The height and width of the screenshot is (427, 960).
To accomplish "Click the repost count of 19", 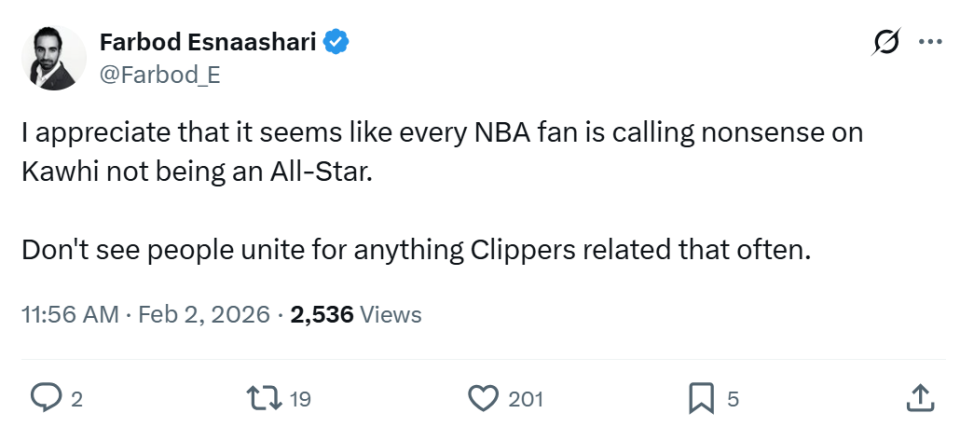I will pyautogui.click(x=300, y=399).
